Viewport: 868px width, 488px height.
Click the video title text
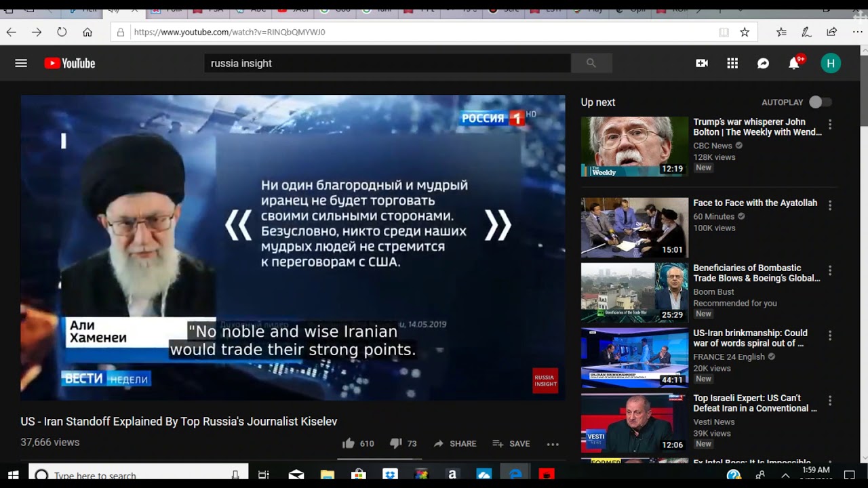[179, 422]
